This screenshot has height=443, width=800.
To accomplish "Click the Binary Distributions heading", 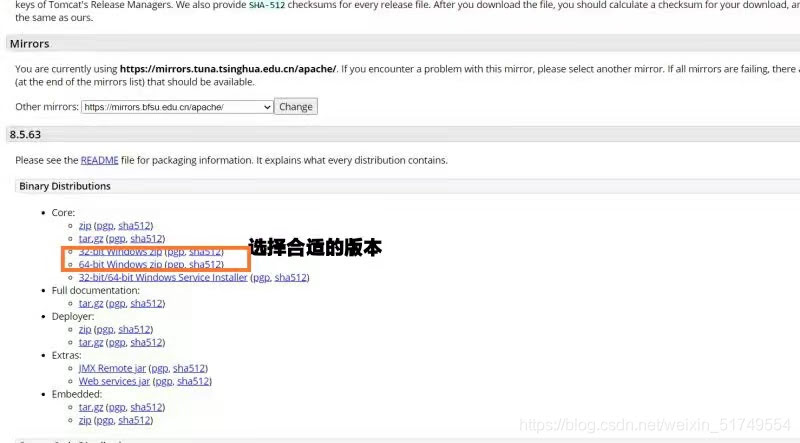I will click(x=65, y=186).
